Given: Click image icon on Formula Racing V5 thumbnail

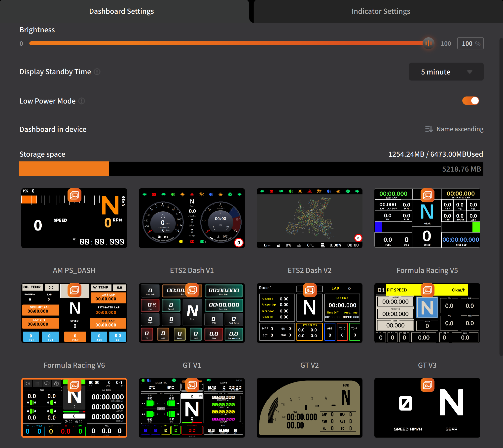Looking at the screenshot, I should tap(428, 195).
